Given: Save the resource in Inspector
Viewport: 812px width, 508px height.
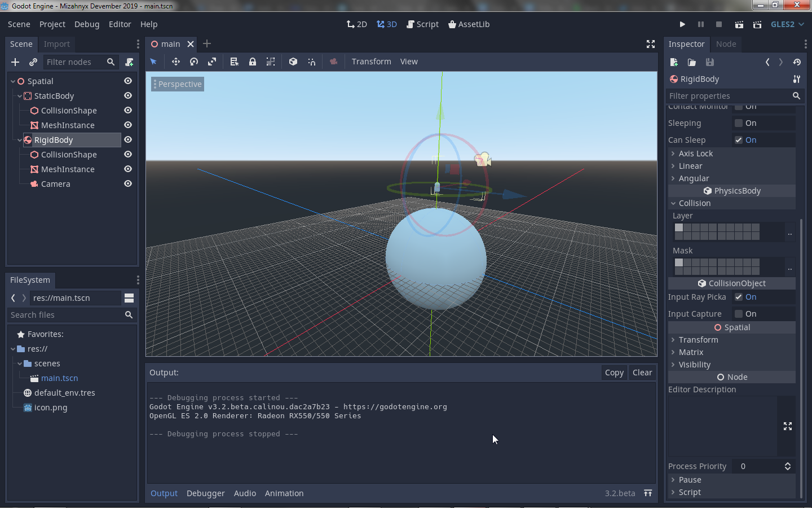Looking at the screenshot, I should pos(710,62).
